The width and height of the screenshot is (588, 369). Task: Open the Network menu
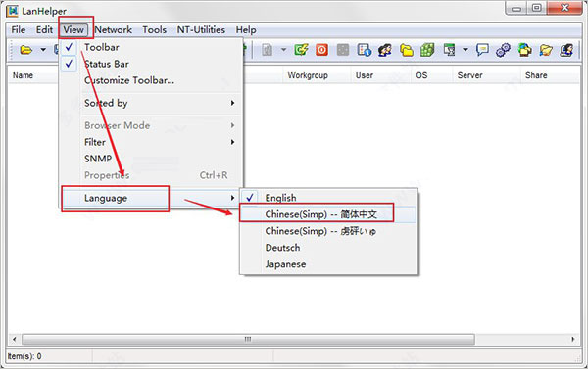(114, 30)
